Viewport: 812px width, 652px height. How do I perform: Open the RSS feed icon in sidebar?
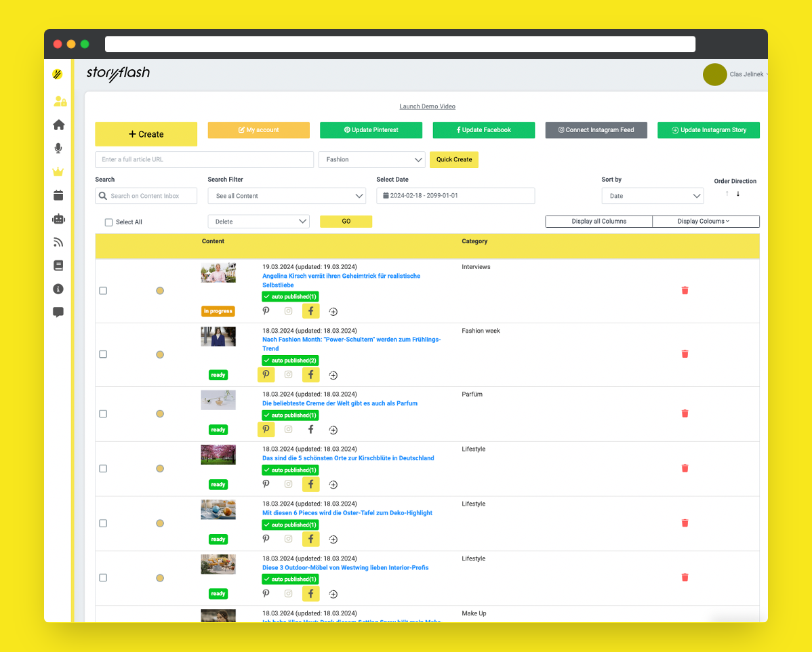tap(58, 242)
